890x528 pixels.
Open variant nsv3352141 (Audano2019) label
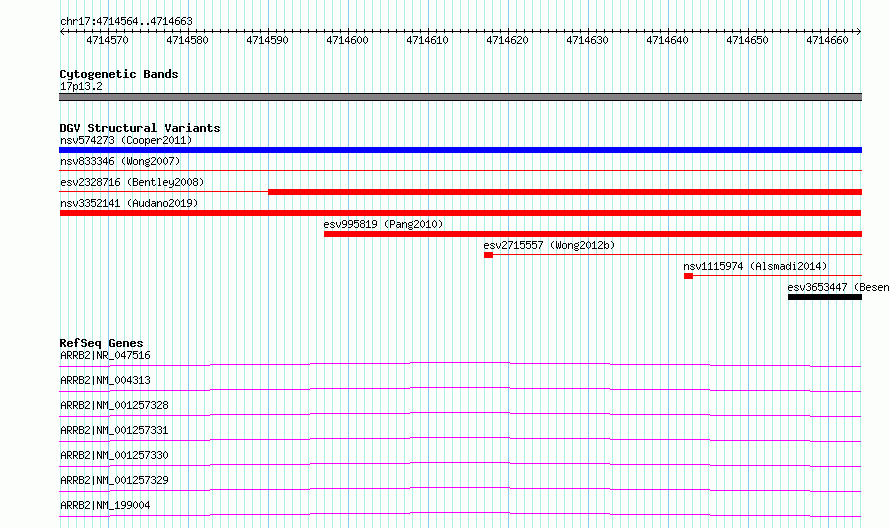(129, 203)
